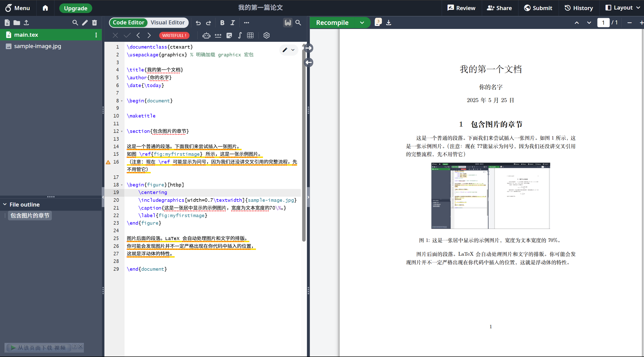Click the upload file icon
Image resolution: width=644 pixels, height=357 pixels.
(x=26, y=23)
